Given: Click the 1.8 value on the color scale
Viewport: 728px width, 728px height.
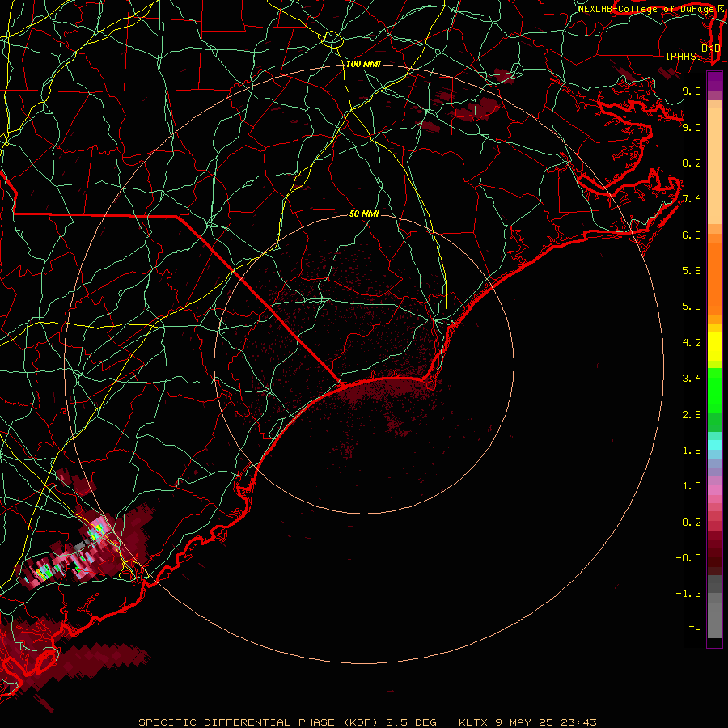Looking at the screenshot, I should (692, 451).
